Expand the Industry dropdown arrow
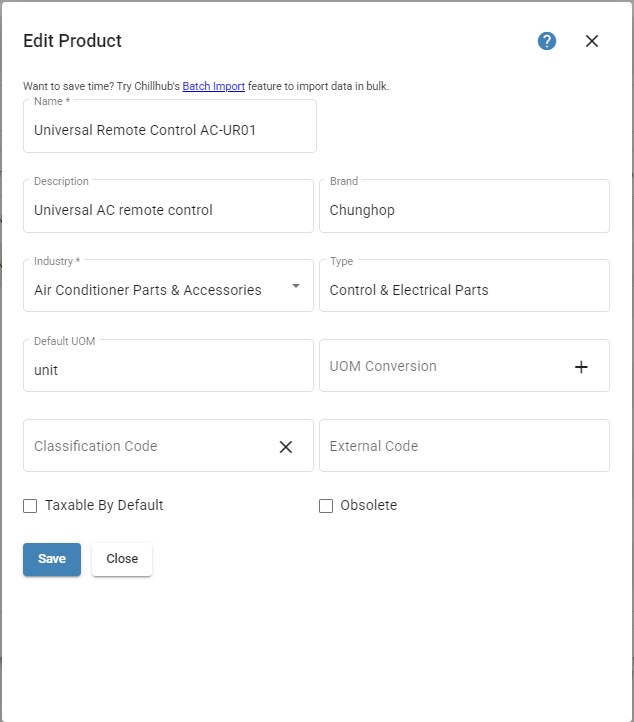 pos(296,286)
